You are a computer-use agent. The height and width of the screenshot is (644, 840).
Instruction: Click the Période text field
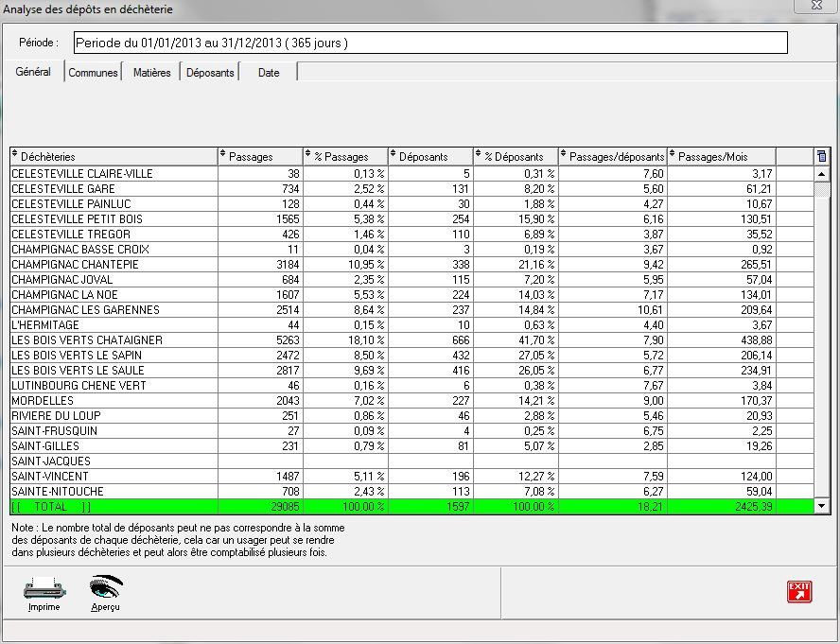(429, 44)
